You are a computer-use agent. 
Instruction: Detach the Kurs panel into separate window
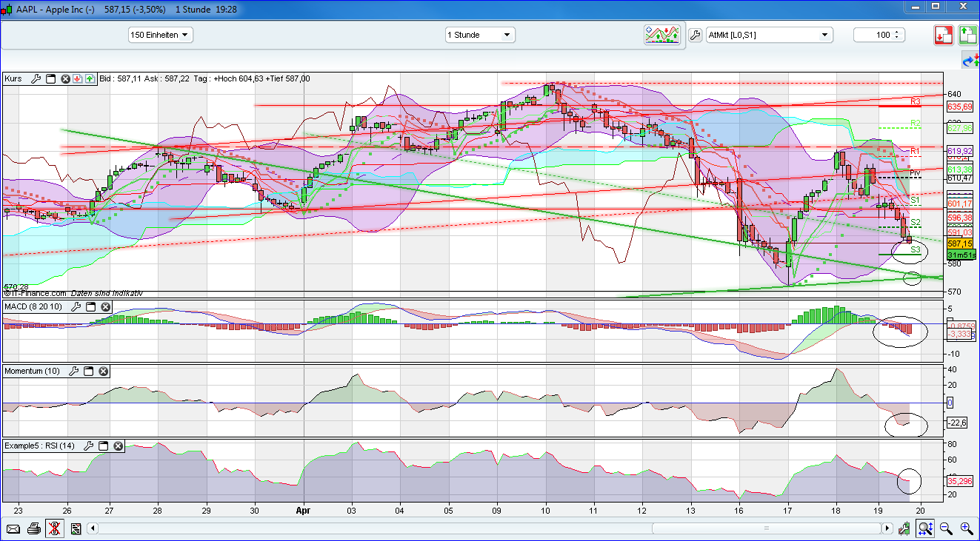point(50,78)
